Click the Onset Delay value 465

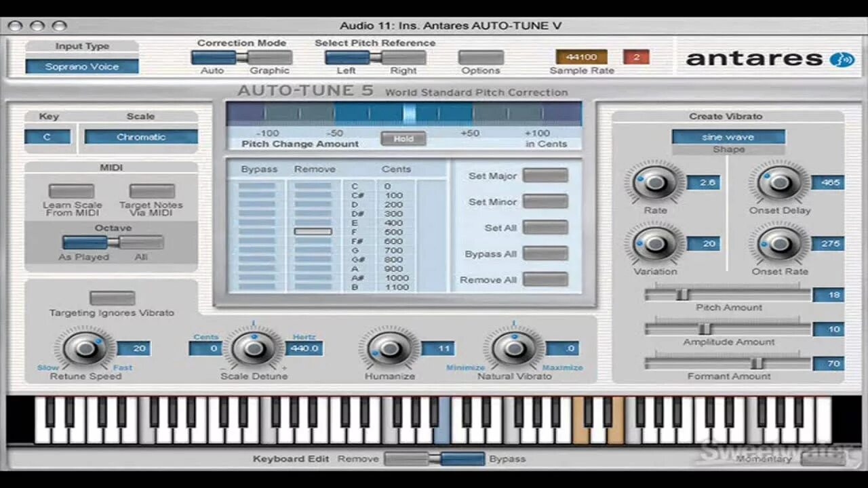pos(828,182)
